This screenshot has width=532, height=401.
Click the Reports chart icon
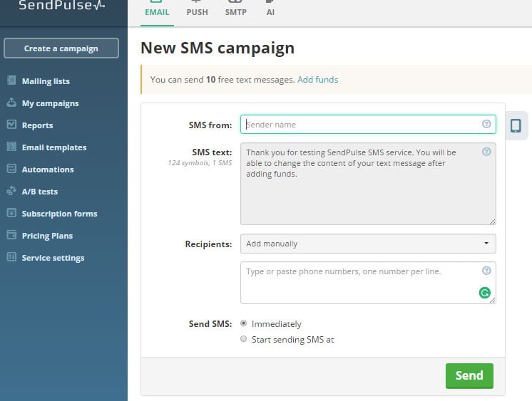11,125
